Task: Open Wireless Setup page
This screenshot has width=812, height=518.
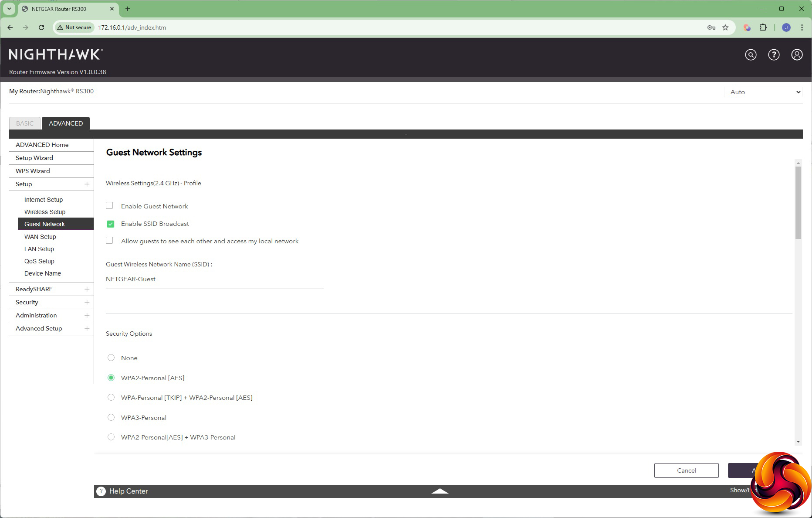Action: click(x=45, y=212)
